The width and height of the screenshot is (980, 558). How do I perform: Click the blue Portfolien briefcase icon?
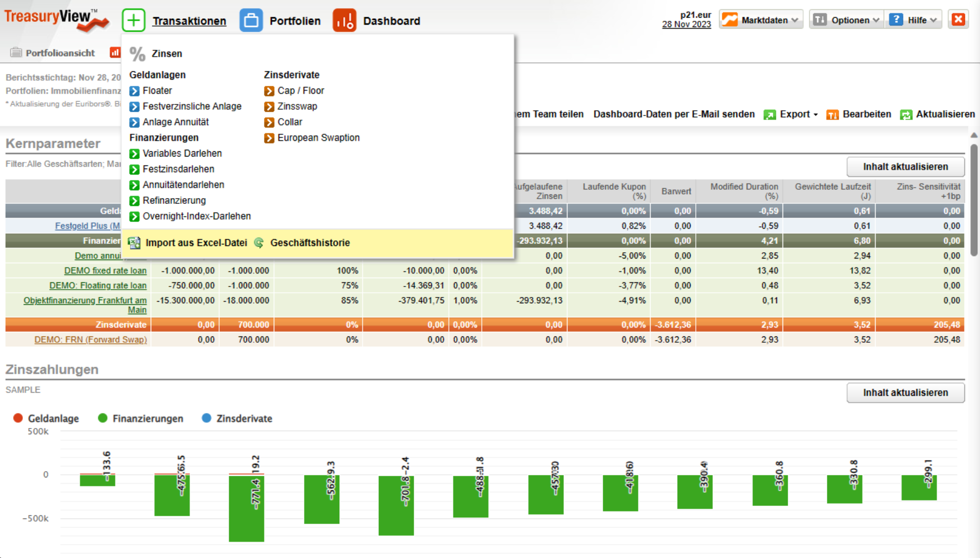(x=251, y=21)
